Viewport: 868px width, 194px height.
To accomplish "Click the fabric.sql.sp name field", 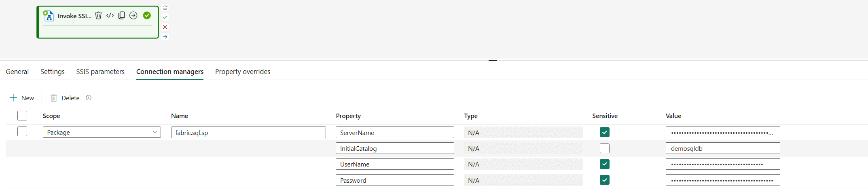I will tap(248, 133).
